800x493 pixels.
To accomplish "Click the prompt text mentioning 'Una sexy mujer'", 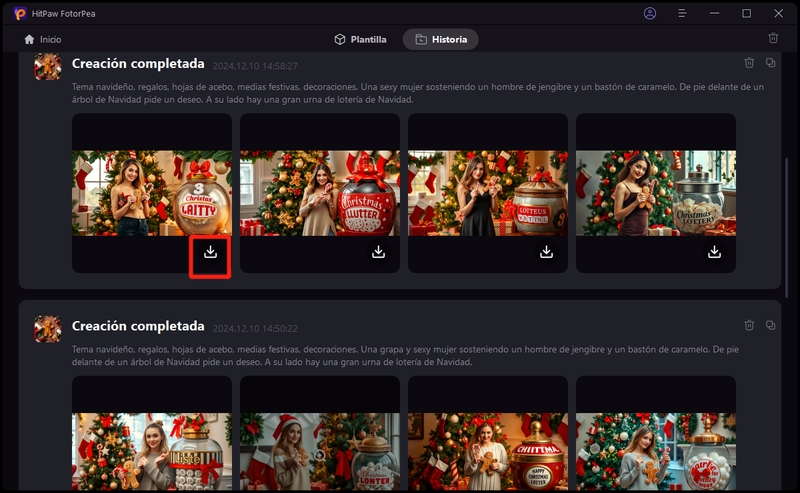I will tap(418, 93).
